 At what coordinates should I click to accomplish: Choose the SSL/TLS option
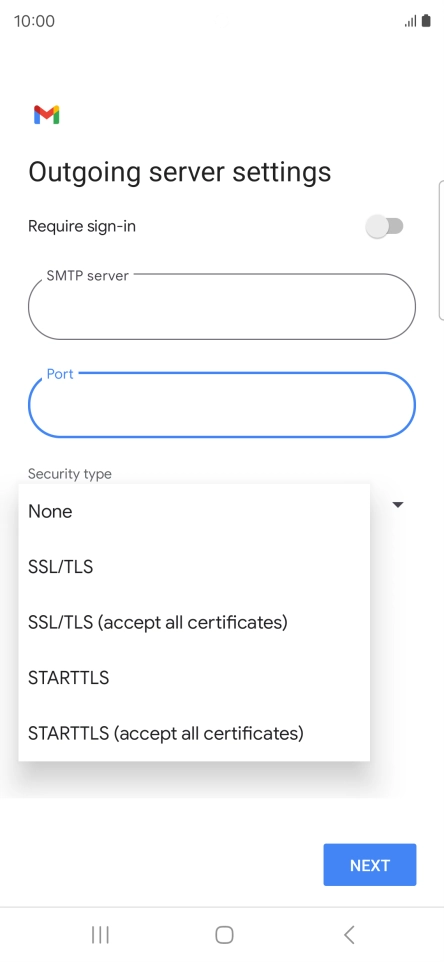coord(194,567)
